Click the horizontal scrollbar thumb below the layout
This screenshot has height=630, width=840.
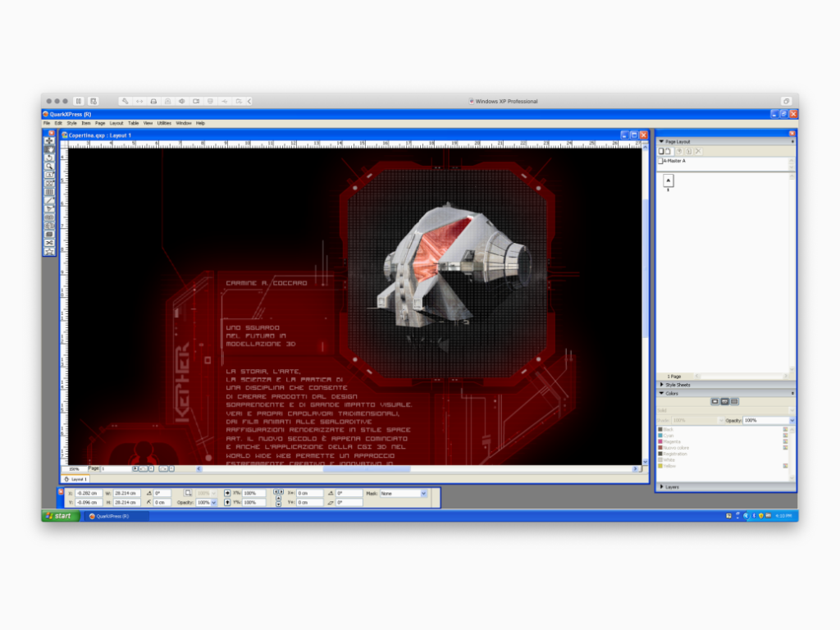[x=367, y=468]
